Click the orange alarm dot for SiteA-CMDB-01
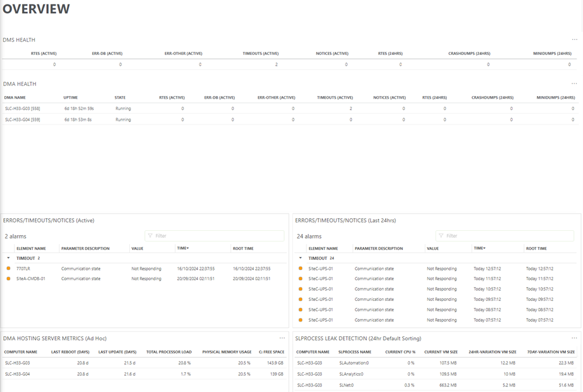Screen dimensions: 583x392 [x=9, y=278]
